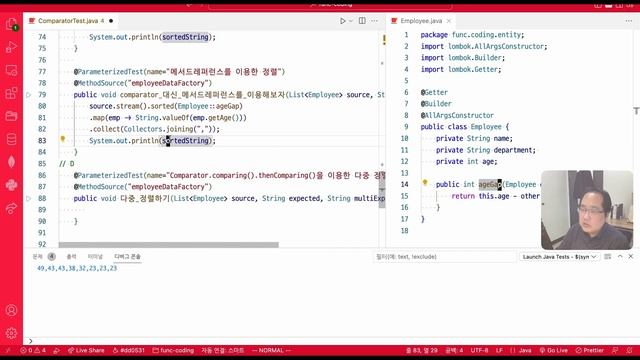Run test at line 79 gutter arrow
The image size is (640, 360).
[29, 95]
